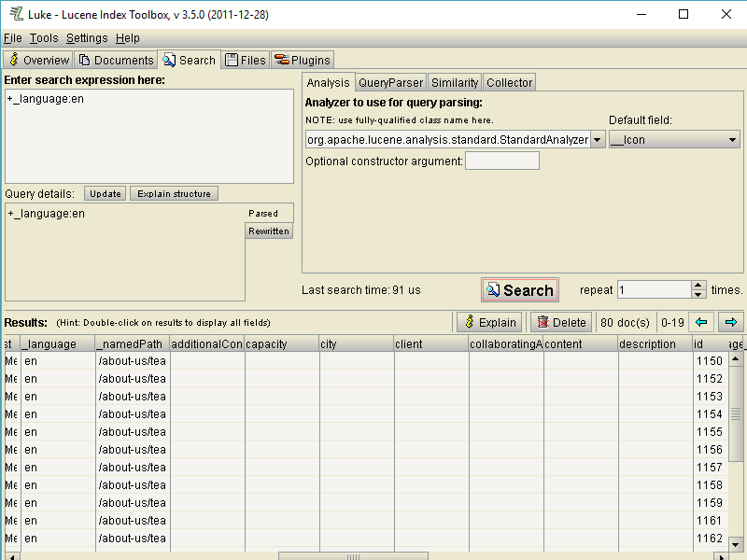The image size is (747, 560).
Task: Maximize the Luke window
Action: (684, 14)
